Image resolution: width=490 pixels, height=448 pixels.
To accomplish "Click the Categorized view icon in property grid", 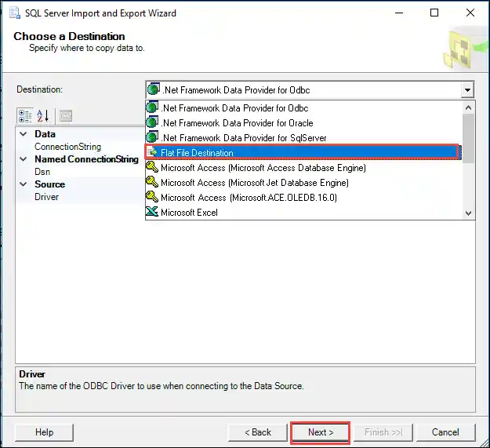I will click(24, 116).
